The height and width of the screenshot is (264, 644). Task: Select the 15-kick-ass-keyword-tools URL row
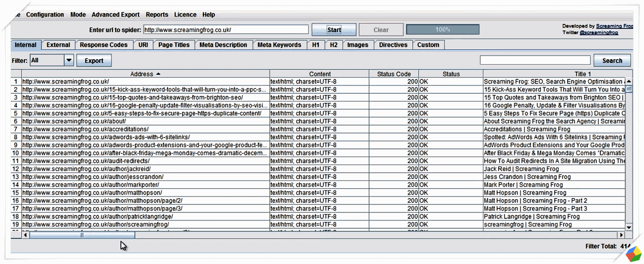coord(145,89)
